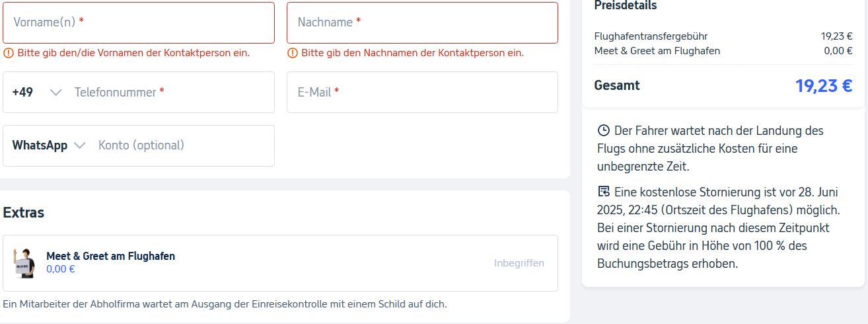Click the Flughafentransfergebühr line item
868x324 pixels.
pos(651,36)
